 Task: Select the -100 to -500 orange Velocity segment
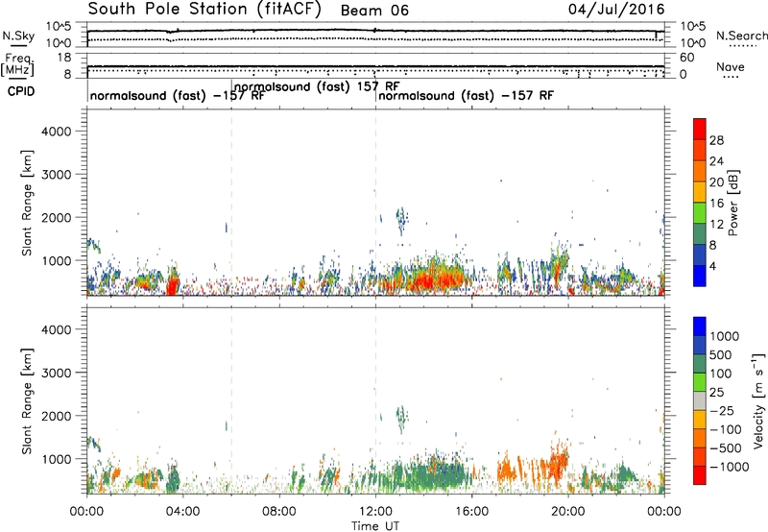pos(700,439)
